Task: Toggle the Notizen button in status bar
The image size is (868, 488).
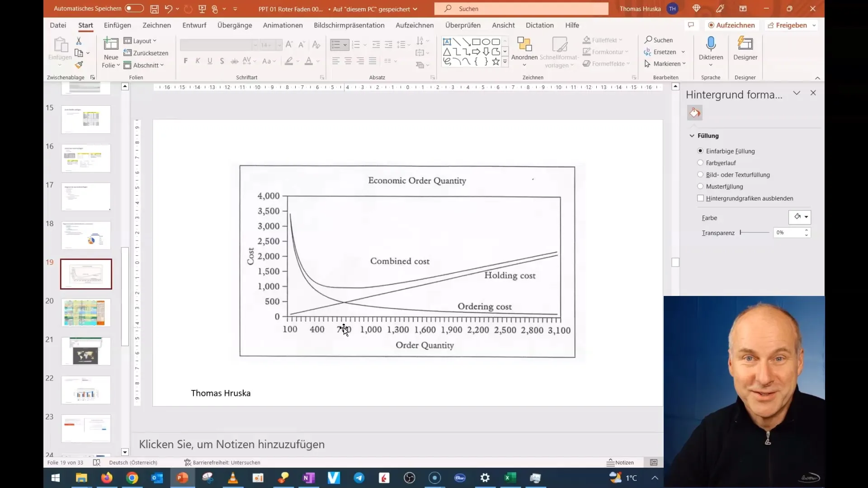Action: click(x=620, y=462)
